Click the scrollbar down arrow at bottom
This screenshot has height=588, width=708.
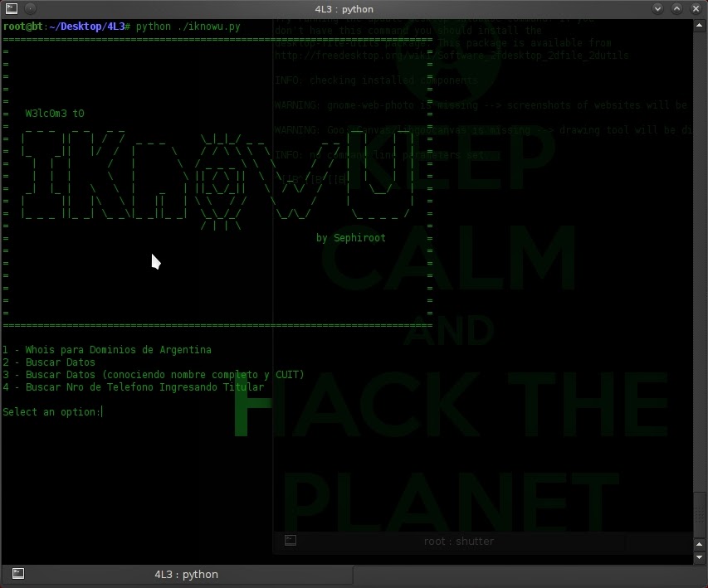[699, 557]
